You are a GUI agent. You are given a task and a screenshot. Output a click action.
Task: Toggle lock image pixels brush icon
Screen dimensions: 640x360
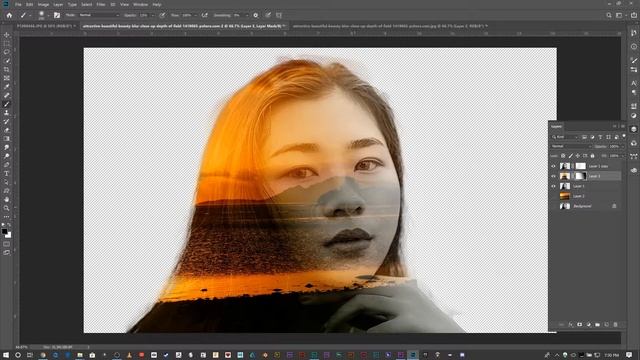(571, 156)
